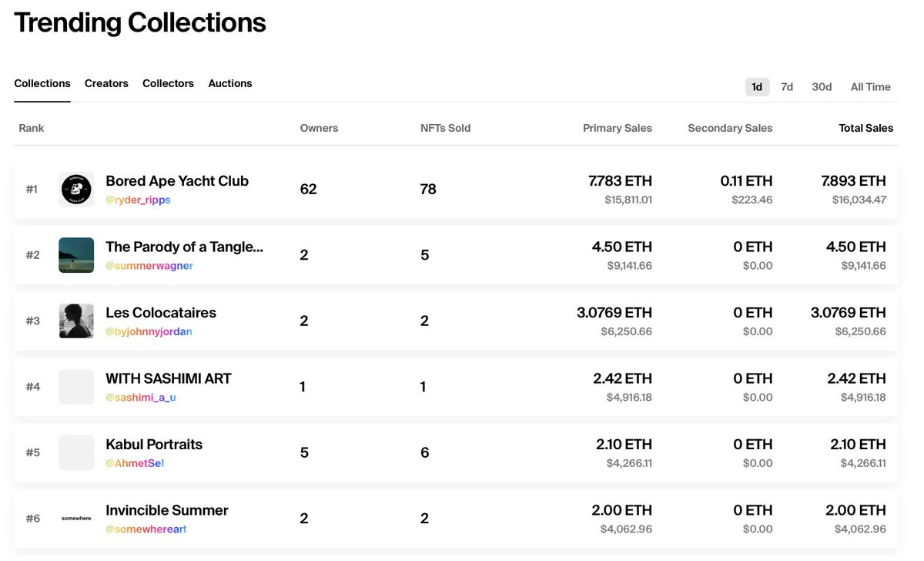Show All Time trending stats
The image size is (924, 561).
[x=870, y=87]
